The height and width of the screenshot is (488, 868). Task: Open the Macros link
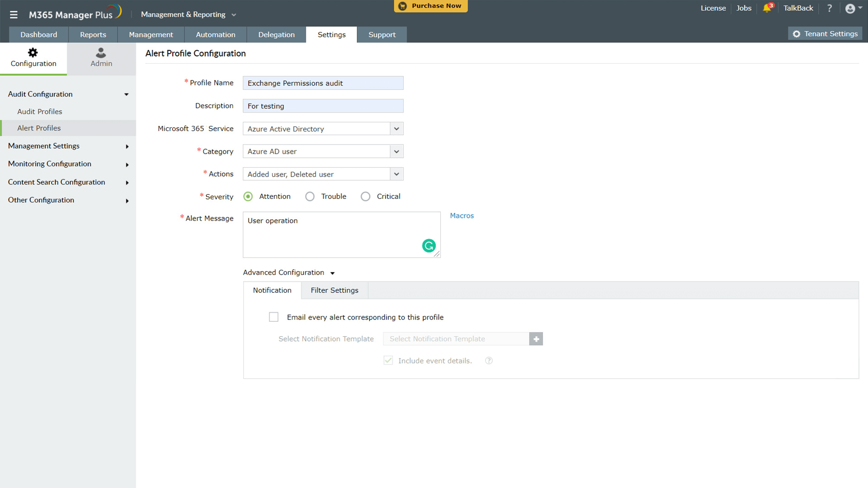[462, 216]
